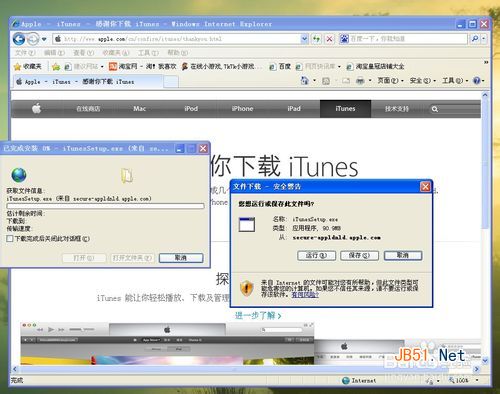The width and height of the screenshot is (500, 394).
Task: Open the 进一步了解 link
Action: (258, 315)
